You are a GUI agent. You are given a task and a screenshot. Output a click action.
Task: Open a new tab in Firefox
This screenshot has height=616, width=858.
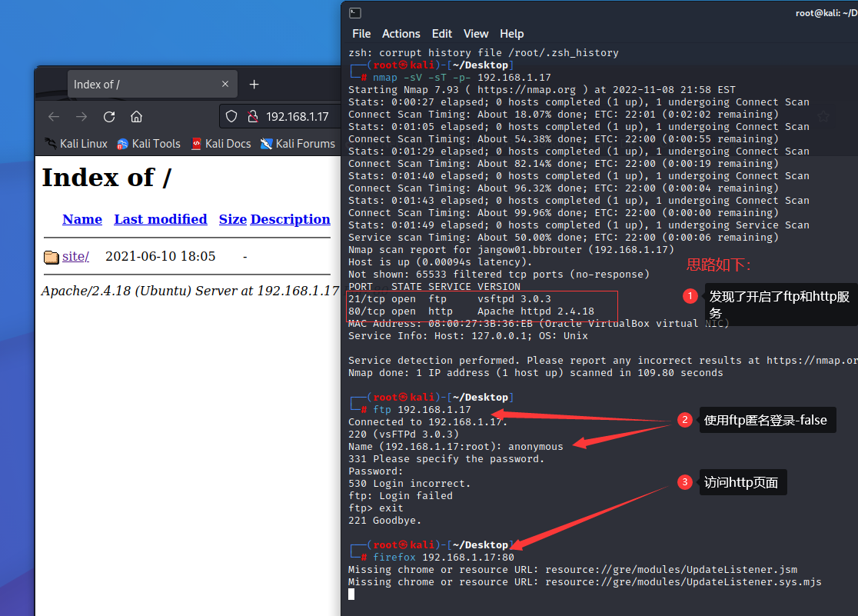click(254, 85)
